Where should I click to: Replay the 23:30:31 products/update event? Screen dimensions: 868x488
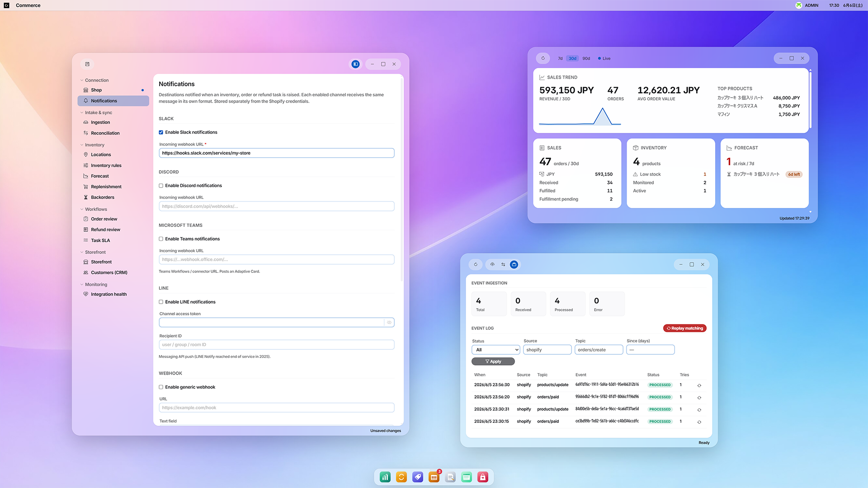pos(699,410)
